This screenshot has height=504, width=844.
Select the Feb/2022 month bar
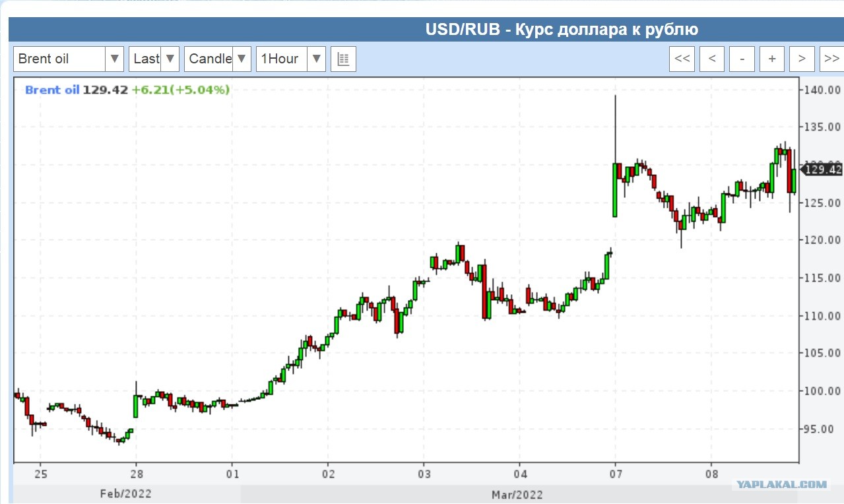pyautogui.click(x=127, y=494)
